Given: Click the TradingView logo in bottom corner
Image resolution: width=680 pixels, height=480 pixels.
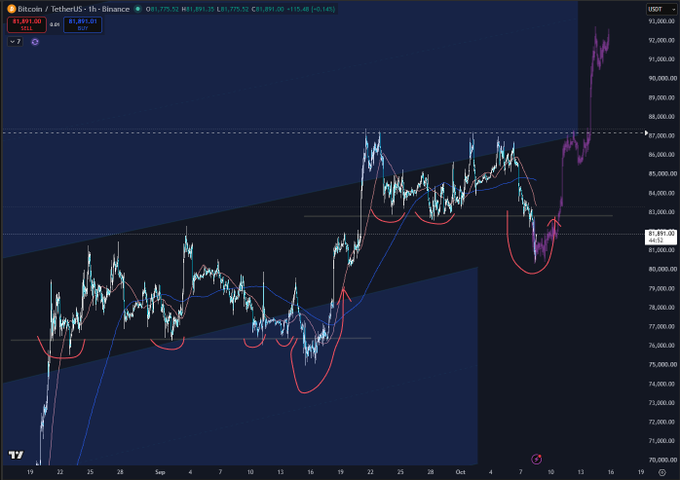Looking at the screenshot, I should coord(16,454).
